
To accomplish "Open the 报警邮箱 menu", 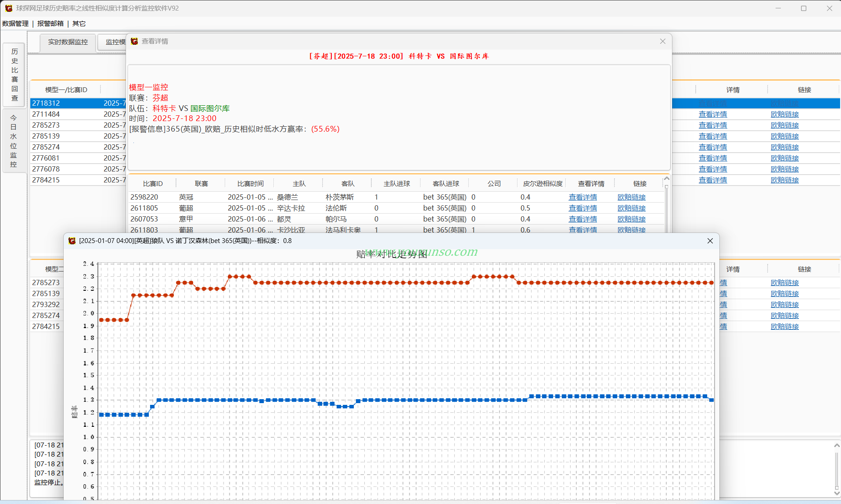I will click(50, 24).
